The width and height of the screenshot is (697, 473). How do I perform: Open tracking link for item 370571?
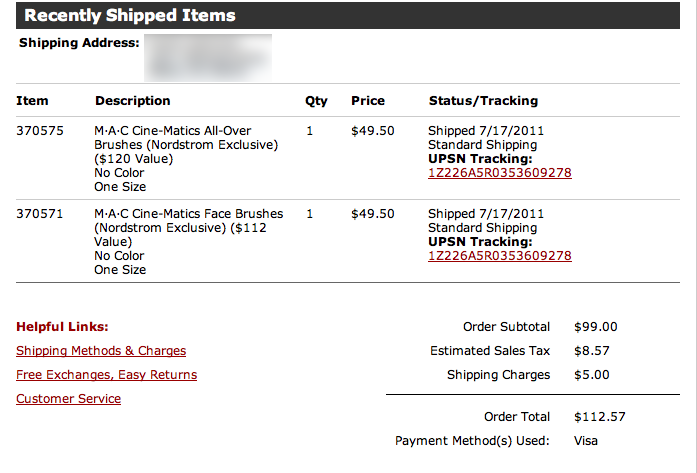pos(500,256)
